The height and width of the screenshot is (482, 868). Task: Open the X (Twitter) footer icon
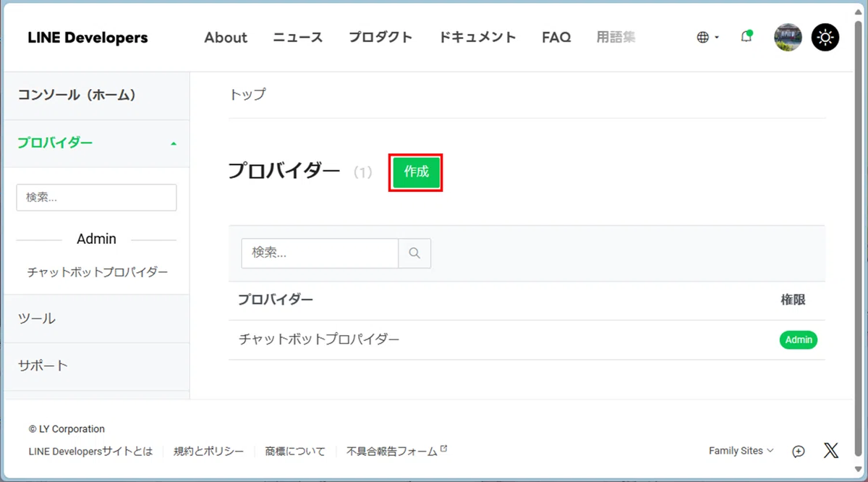click(831, 451)
